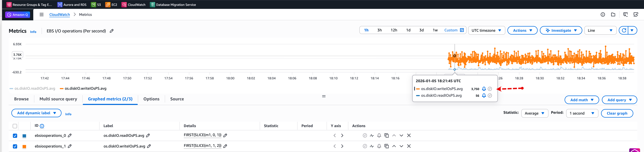Screen dimensions: 644x152
Task: Open Resource Groups & Tag Editor shortcut
Action: point(29,5)
